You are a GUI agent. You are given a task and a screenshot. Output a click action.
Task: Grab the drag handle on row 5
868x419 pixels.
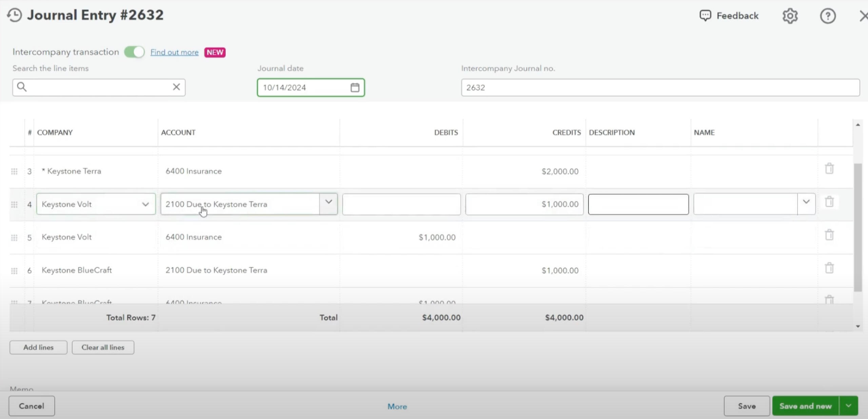pyautogui.click(x=14, y=237)
